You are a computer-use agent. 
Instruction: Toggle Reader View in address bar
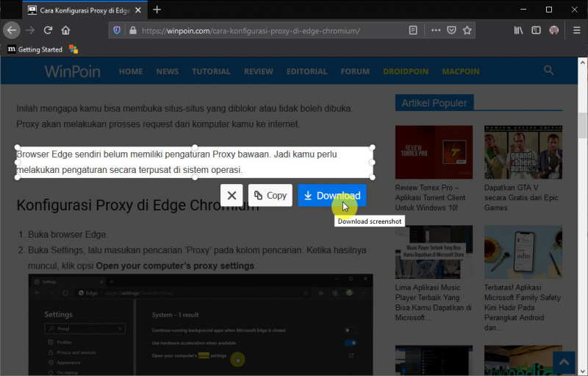point(413,30)
